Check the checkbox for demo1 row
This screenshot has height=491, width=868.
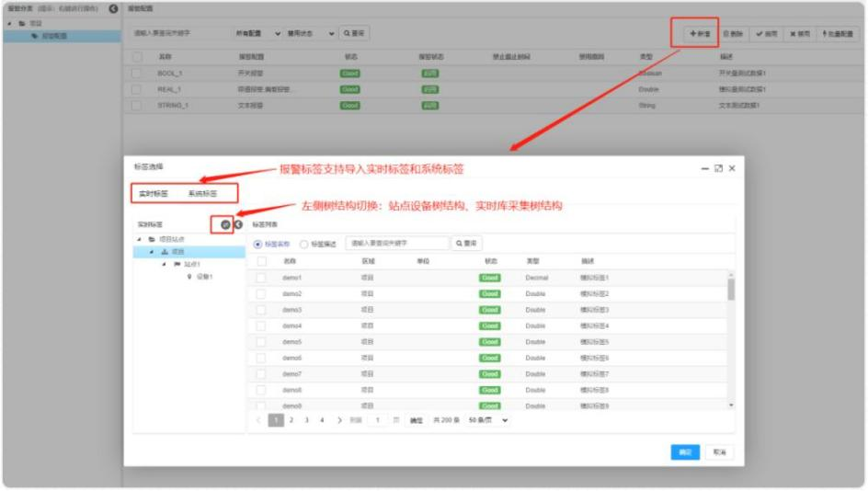(261, 278)
